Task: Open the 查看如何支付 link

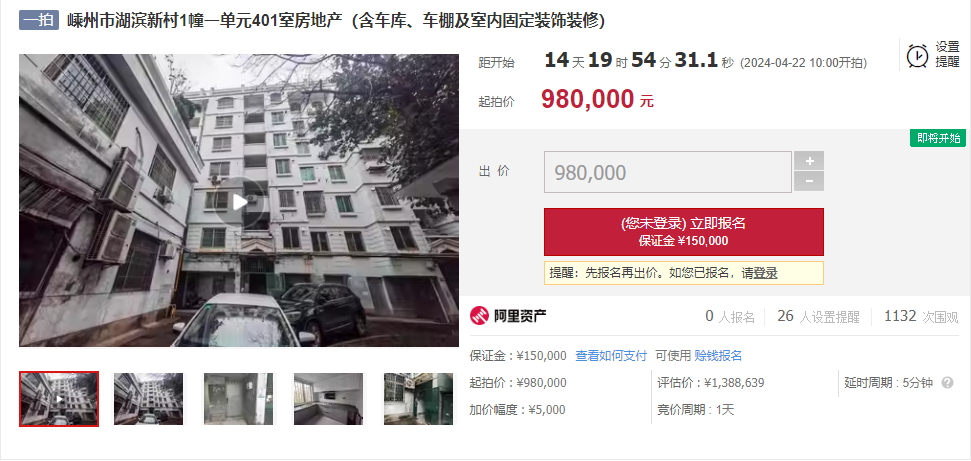Action: tap(611, 356)
